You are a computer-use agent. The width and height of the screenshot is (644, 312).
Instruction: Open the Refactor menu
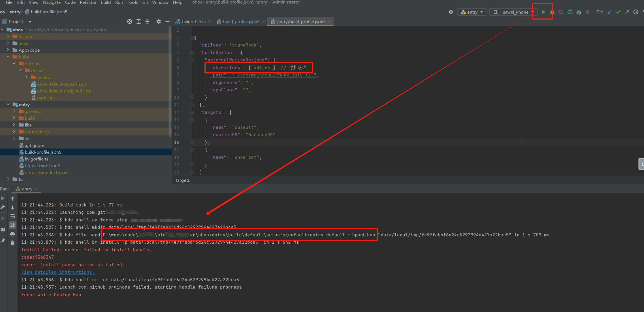tap(88, 2)
